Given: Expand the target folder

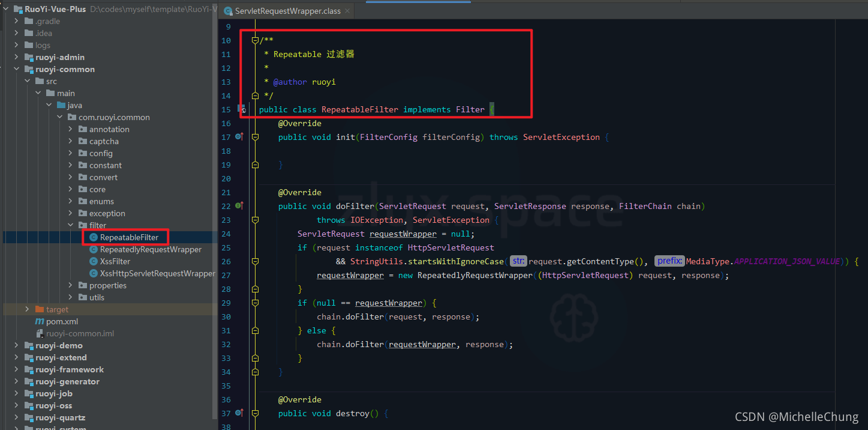Looking at the screenshot, I should point(26,309).
